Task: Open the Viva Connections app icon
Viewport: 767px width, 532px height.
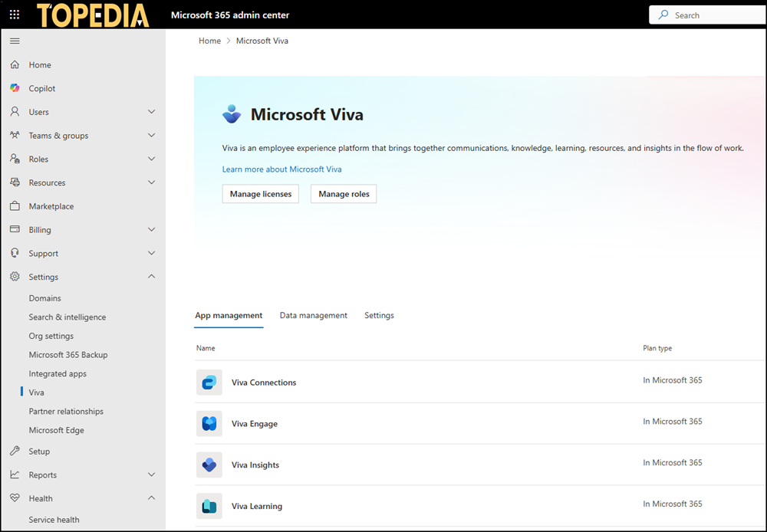Action: (209, 382)
